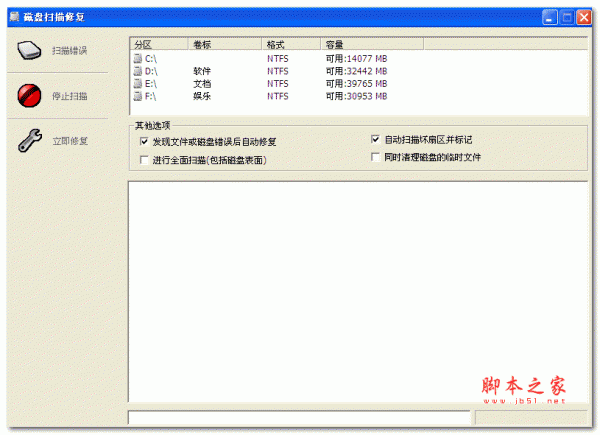Click the 立即修复 wrench icon
Screen dimensions: 600x435
[30, 140]
